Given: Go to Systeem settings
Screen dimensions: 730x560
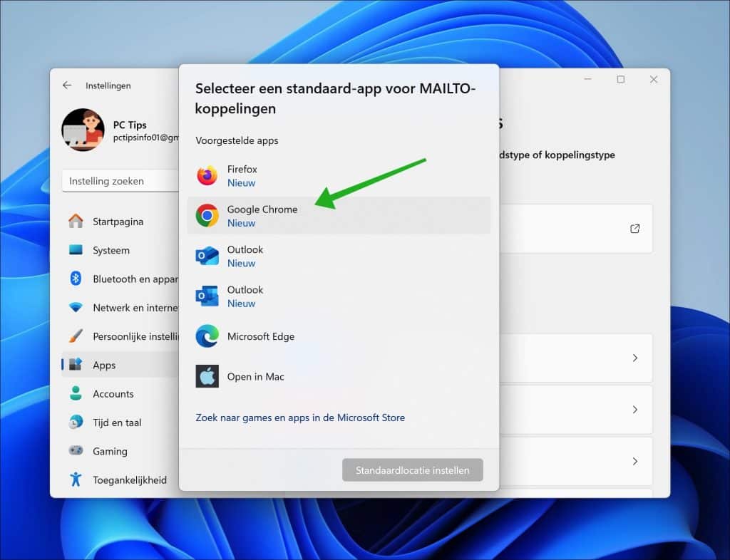Looking at the screenshot, I should [x=111, y=250].
